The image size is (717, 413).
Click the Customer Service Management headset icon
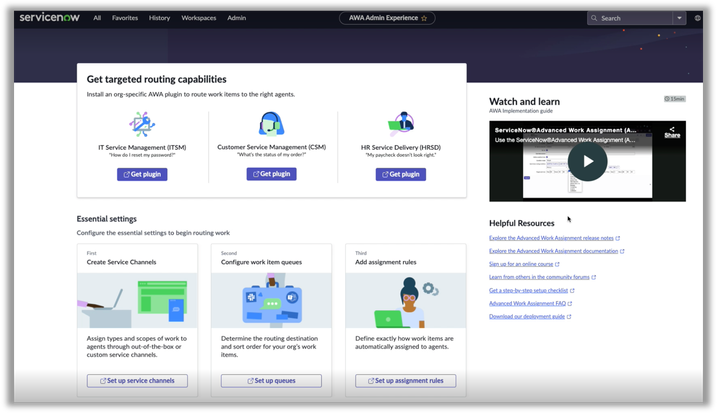(271, 123)
